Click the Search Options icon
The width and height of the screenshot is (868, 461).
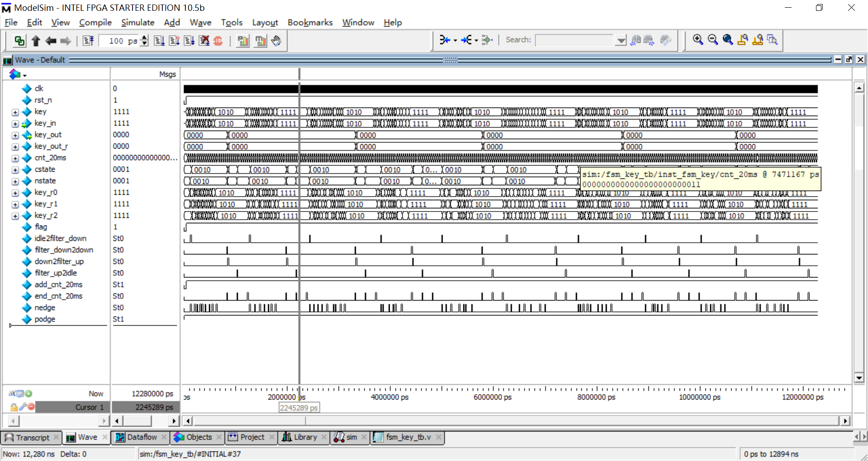coord(665,40)
